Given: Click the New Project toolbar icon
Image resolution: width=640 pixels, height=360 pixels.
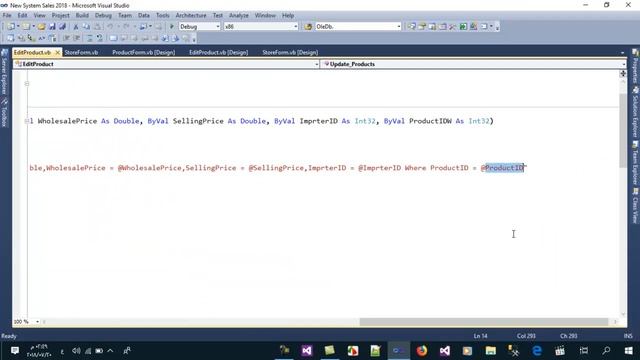Looking at the screenshot, I should click(10, 27).
